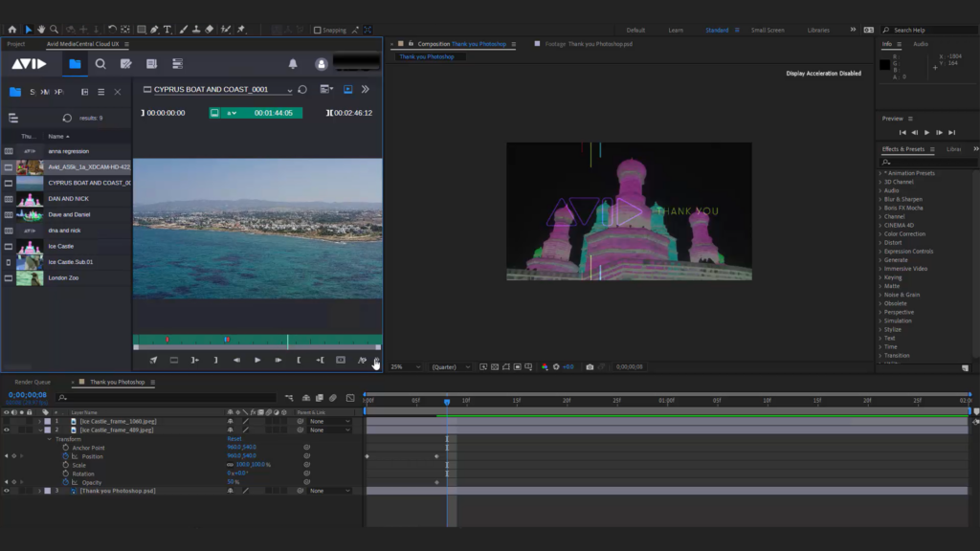Open the Quarter resolution dropdown
Screen dimensions: 980x551
pyautogui.click(x=451, y=366)
